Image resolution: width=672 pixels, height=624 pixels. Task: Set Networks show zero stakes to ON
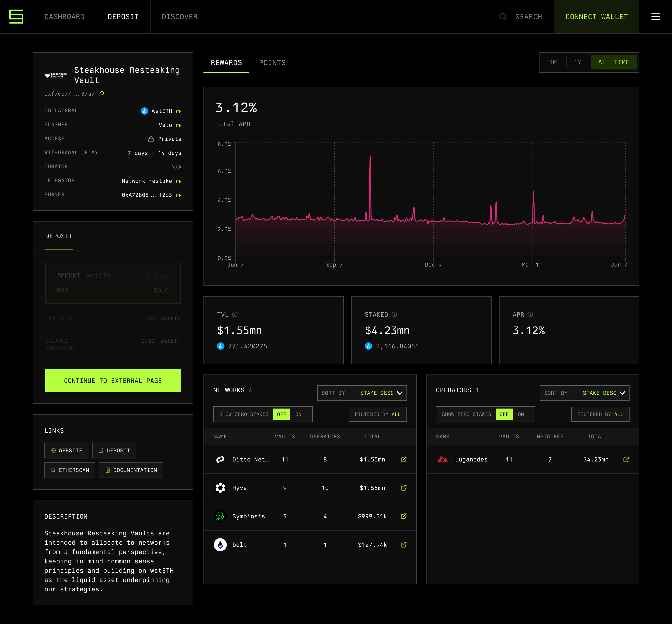(x=298, y=414)
